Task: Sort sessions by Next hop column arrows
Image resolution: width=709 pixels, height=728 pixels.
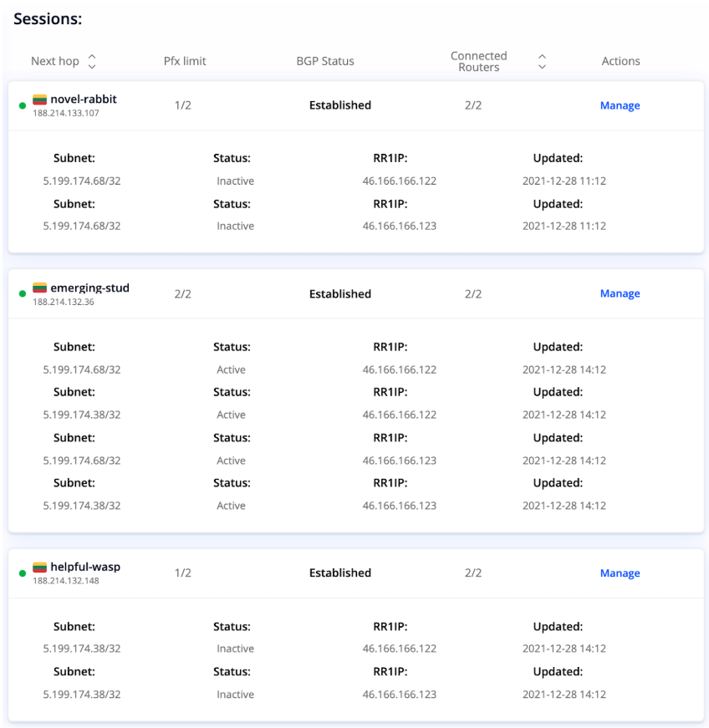Action: [92, 61]
